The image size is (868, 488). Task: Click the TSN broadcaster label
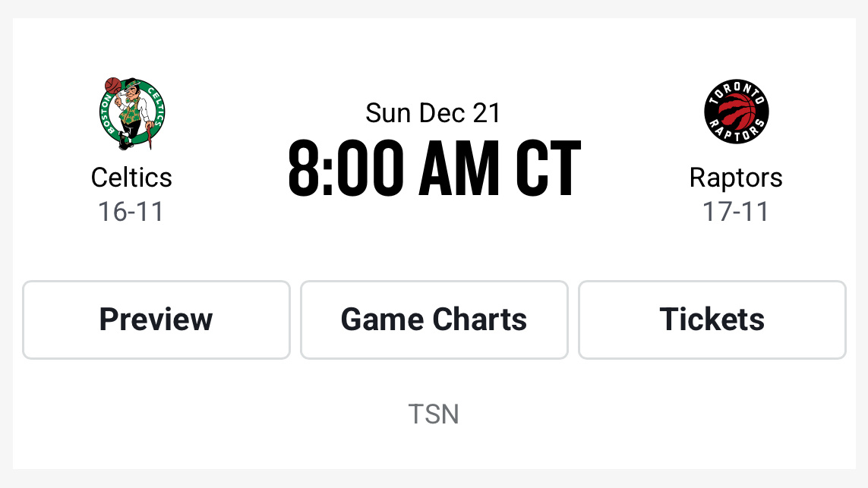click(434, 414)
